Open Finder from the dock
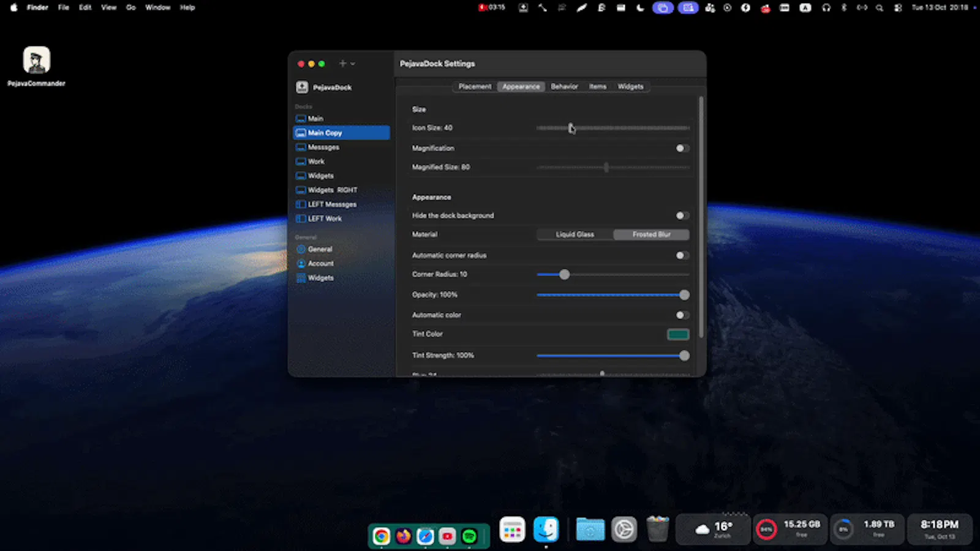This screenshot has height=551, width=980. click(x=546, y=530)
